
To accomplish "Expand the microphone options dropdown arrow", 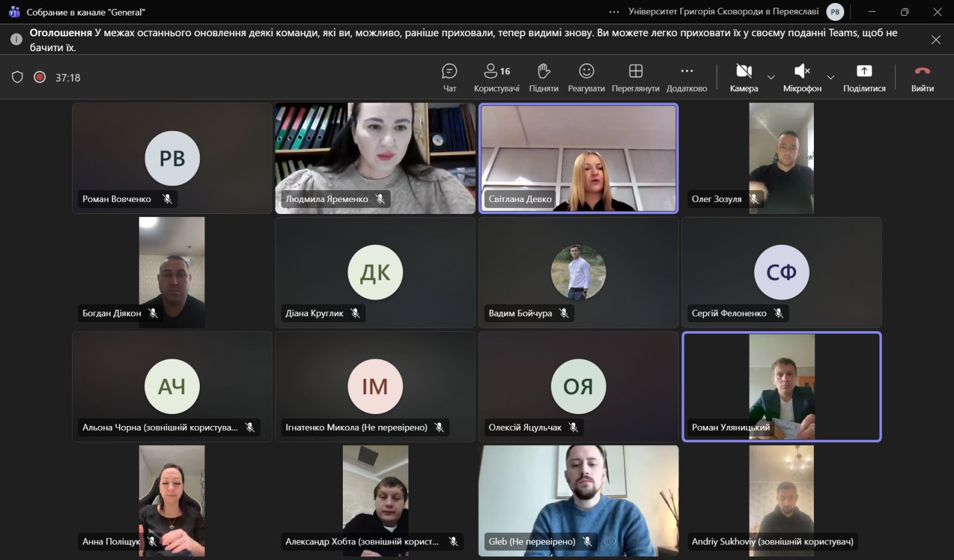I will click(830, 77).
